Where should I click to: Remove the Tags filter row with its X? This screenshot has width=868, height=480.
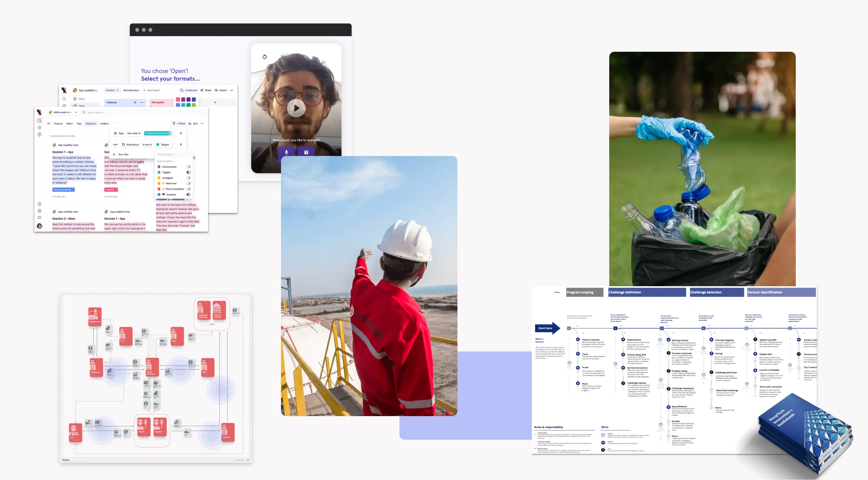coord(181,133)
